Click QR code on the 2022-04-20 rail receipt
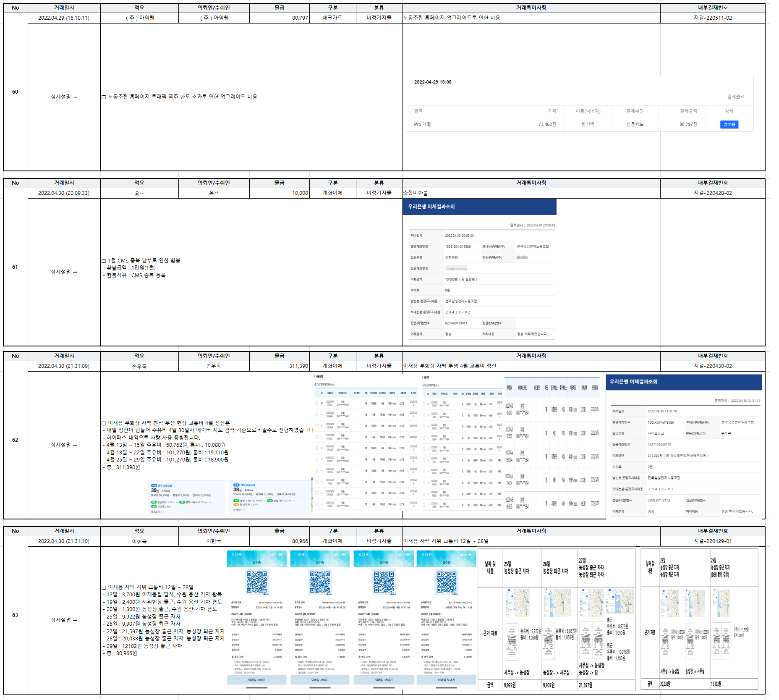Image resolution: width=779 pixels, height=700 pixels. coord(446,582)
